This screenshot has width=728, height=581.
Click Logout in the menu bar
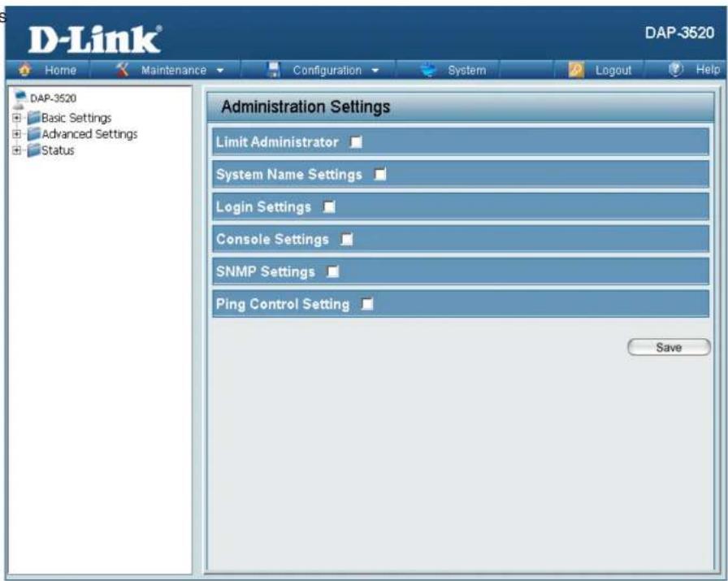tap(613, 70)
